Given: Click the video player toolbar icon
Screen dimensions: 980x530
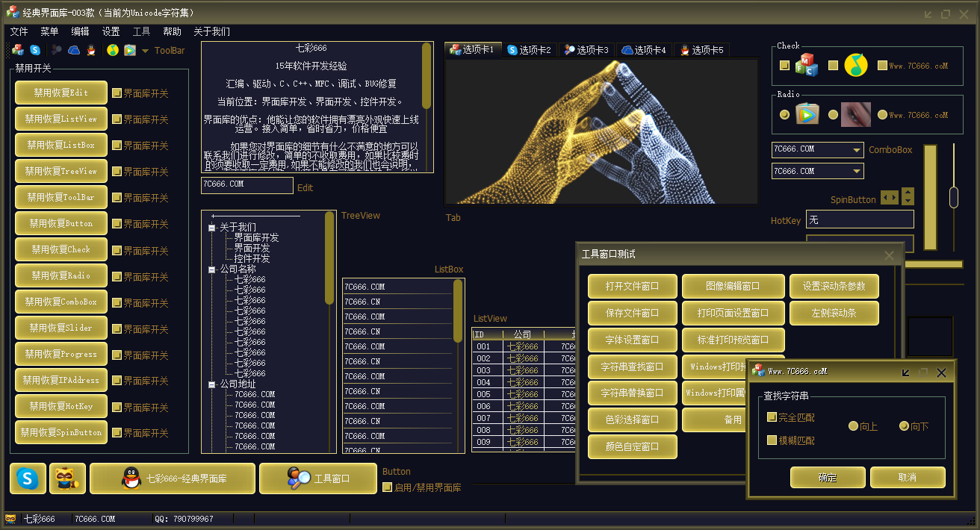Looking at the screenshot, I should [130, 50].
